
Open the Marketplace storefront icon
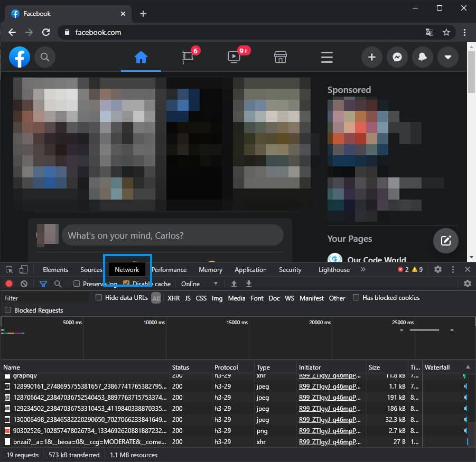click(280, 56)
